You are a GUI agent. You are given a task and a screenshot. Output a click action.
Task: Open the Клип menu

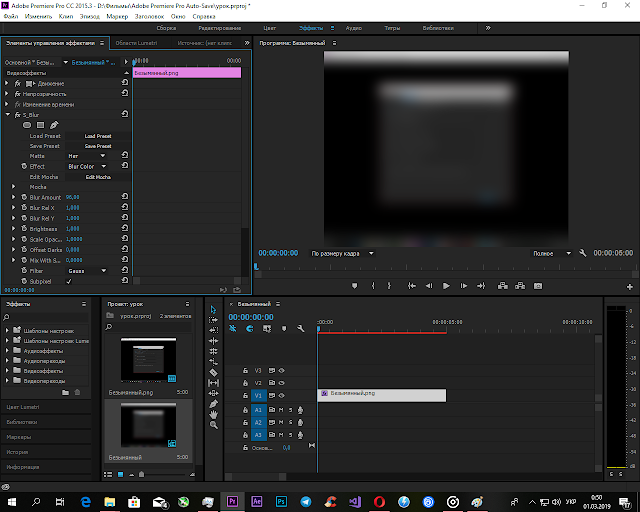pos(66,16)
